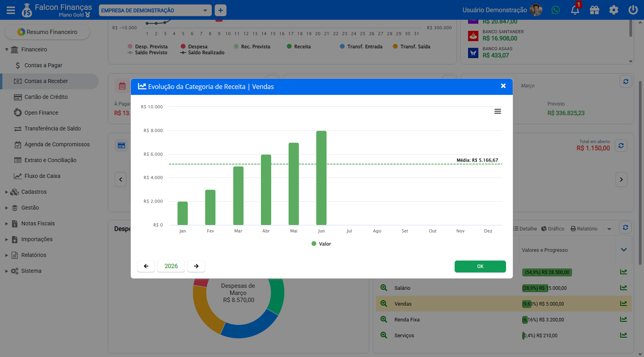This screenshot has height=357, width=644.
Task: Open Extrato e Conciliação menu item
Action: click(x=50, y=160)
